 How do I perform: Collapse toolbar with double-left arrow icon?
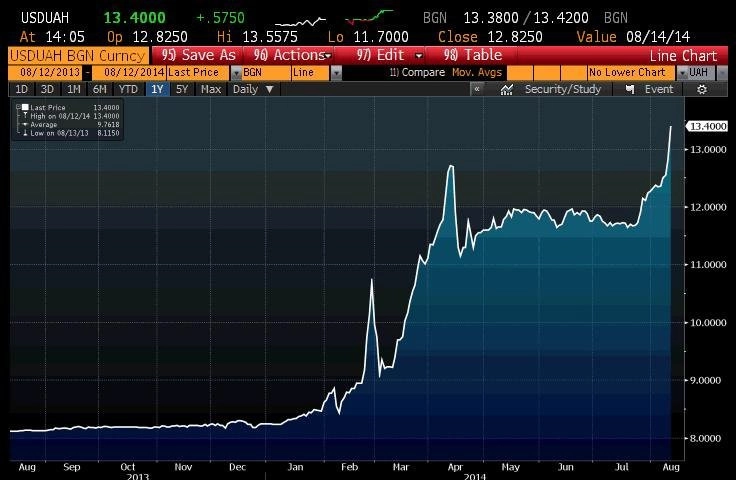point(477,89)
